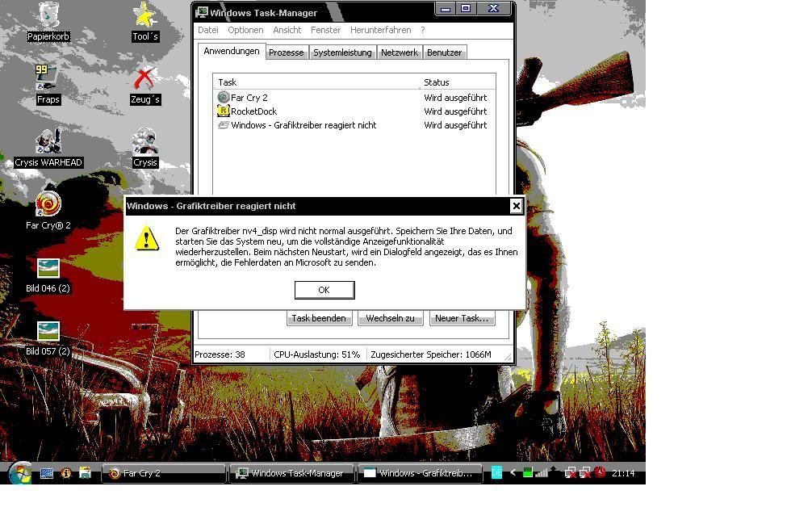Viewport: 812px width, 520px height.
Task: Select the RocketDock task row
Action: click(354, 111)
